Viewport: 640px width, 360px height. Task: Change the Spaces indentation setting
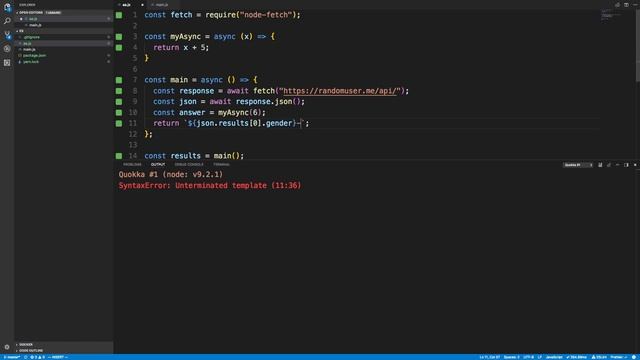pos(511,357)
